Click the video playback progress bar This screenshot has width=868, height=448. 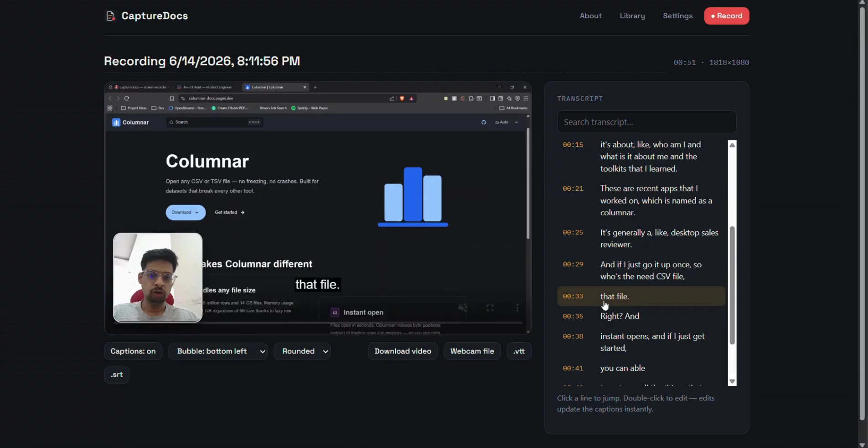click(x=317, y=323)
